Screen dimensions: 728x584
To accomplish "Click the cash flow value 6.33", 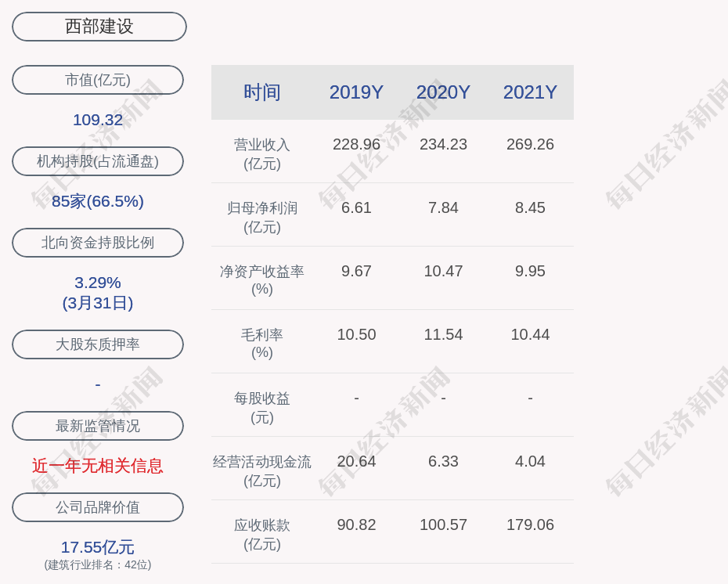I will 443,461.
